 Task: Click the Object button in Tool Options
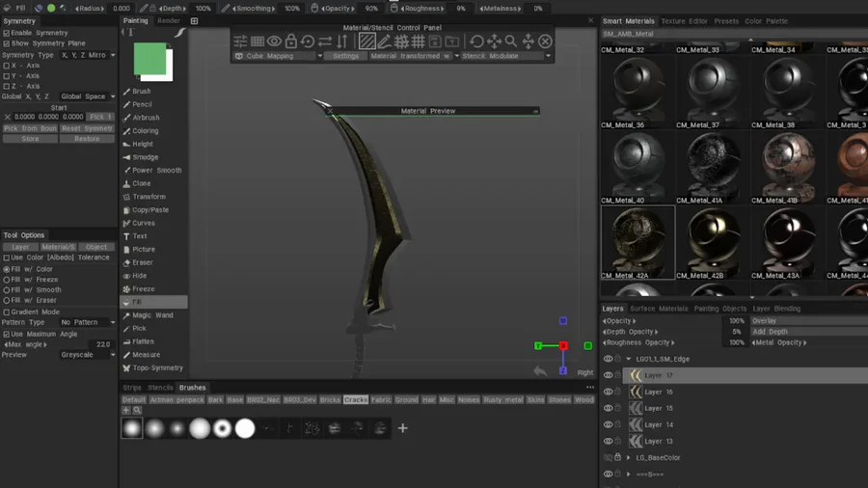[x=96, y=247]
